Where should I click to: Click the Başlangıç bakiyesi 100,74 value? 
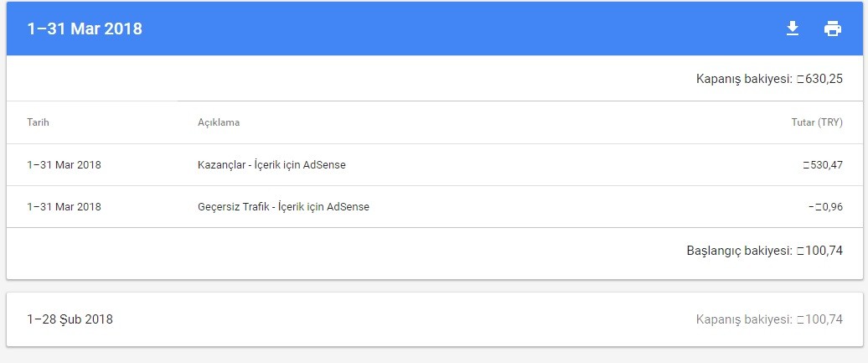(820, 251)
